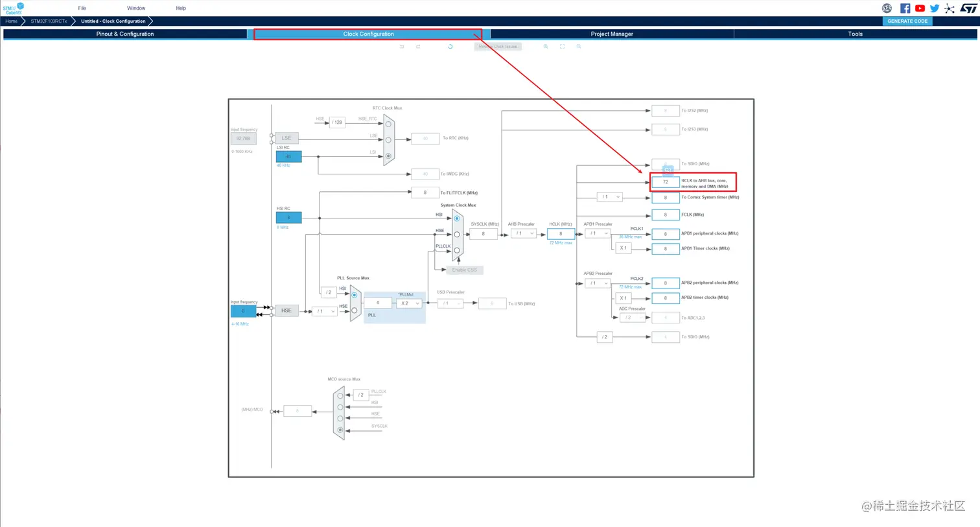Click the Cortex System timer value field
The height and width of the screenshot is (527, 980).
pyautogui.click(x=666, y=198)
